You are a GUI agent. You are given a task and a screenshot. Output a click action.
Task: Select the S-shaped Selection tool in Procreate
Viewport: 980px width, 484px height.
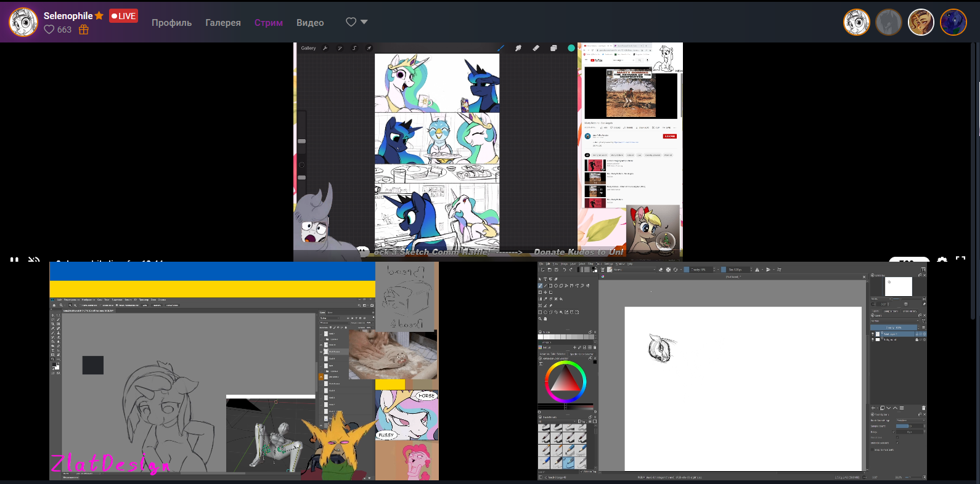tap(354, 48)
